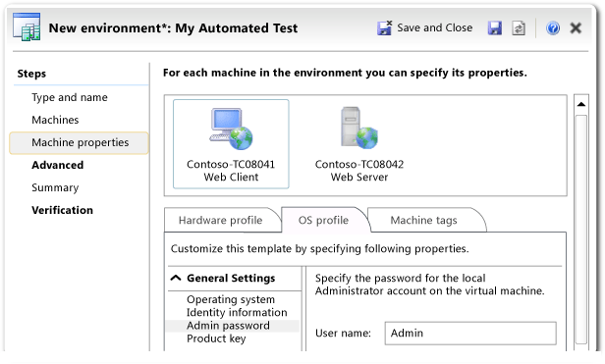This screenshot has height=364, width=605.
Task: Click the scroll up arrow
Action: pos(581,104)
